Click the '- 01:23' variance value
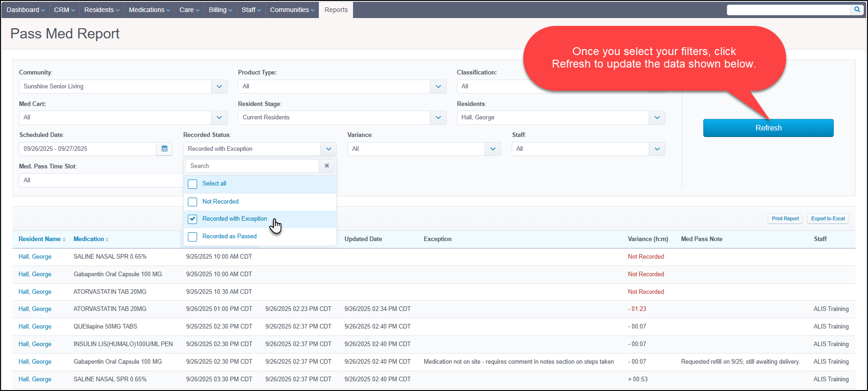This screenshot has height=391, width=868. pyautogui.click(x=637, y=309)
